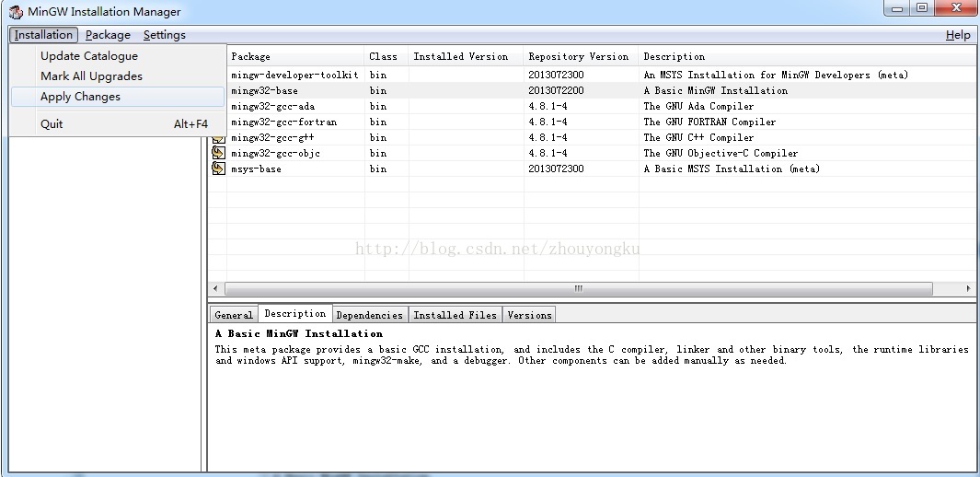Click 'A Basic MSYS Installation (meta)' description
The image size is (980, 477).
(x=732, y=169)
